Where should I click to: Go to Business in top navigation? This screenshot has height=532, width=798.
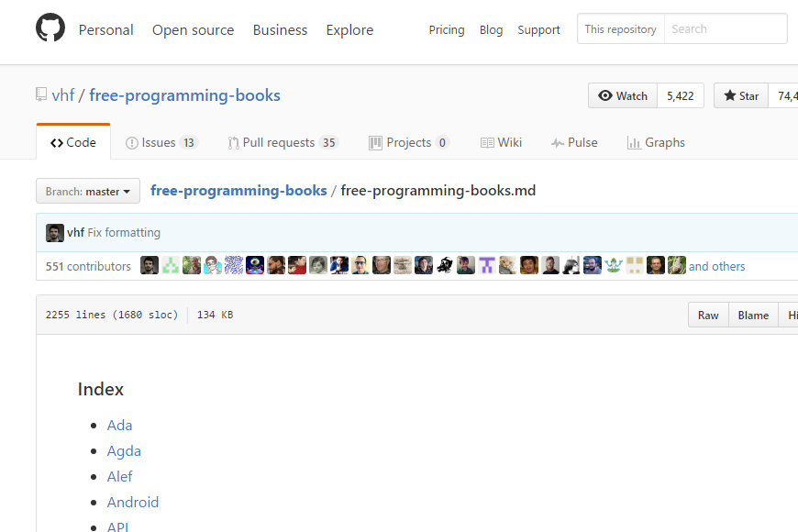pyautogui.click(x=280, y=30)
